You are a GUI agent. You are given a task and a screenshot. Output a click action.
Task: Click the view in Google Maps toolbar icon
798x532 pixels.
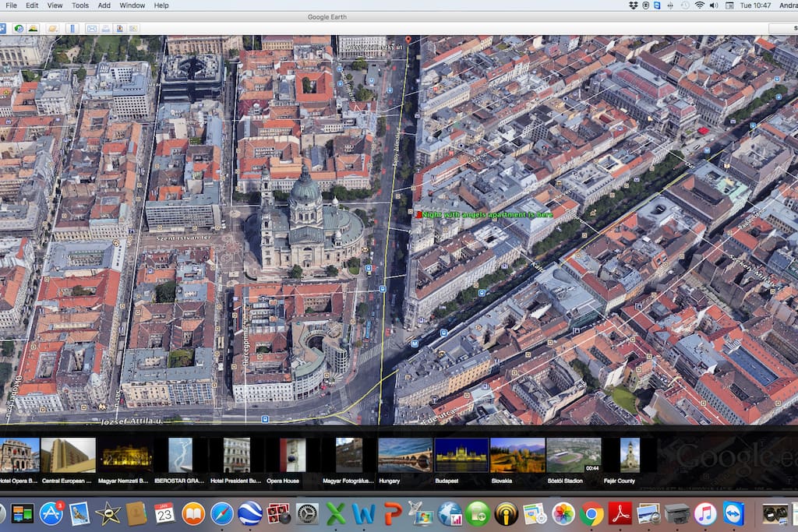coord(133,29)
